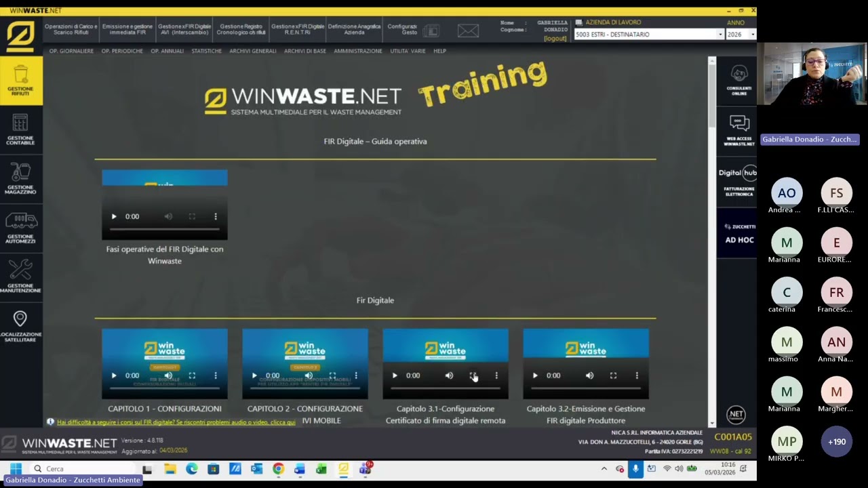868x488 pixels.
Task: Toggle fullscreen on Fasi operative video
Action: [192, 217]
